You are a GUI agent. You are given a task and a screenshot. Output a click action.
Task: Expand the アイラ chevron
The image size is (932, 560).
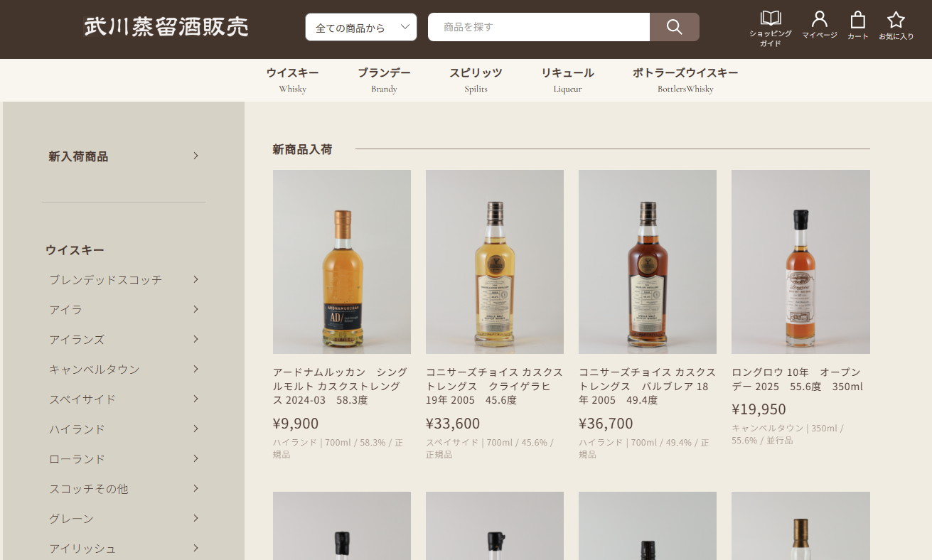(195, 309)
